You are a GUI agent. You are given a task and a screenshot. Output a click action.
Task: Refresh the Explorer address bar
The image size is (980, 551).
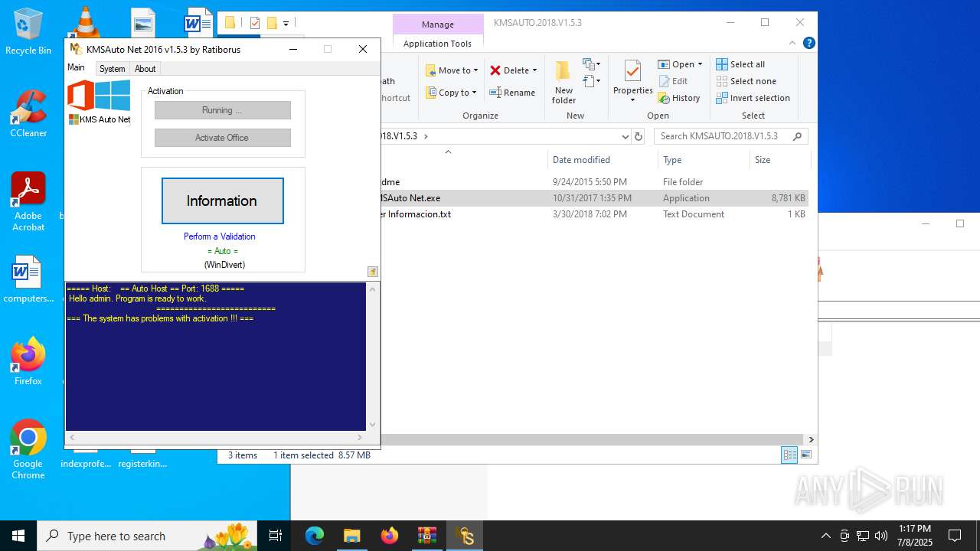coord(639,136)
